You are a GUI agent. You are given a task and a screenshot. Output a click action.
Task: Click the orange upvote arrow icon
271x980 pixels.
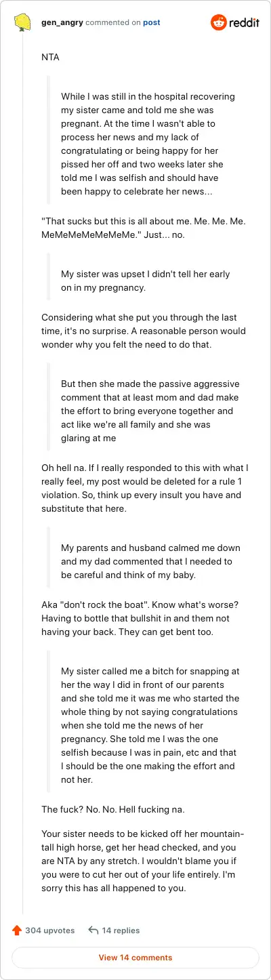click(x=17, y=931)
